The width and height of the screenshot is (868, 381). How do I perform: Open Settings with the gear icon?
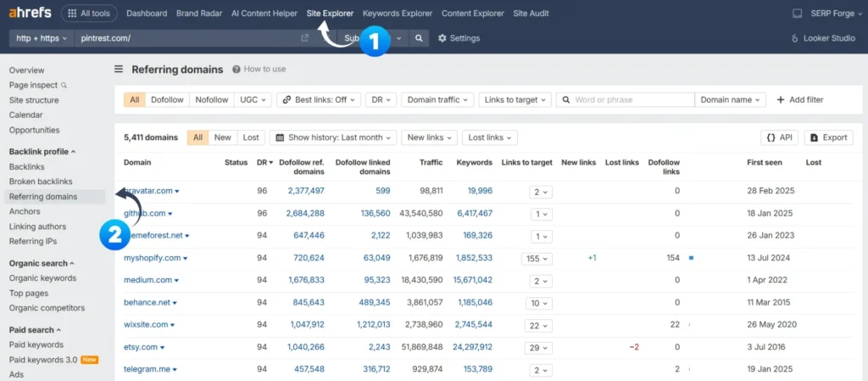point(459,38)
